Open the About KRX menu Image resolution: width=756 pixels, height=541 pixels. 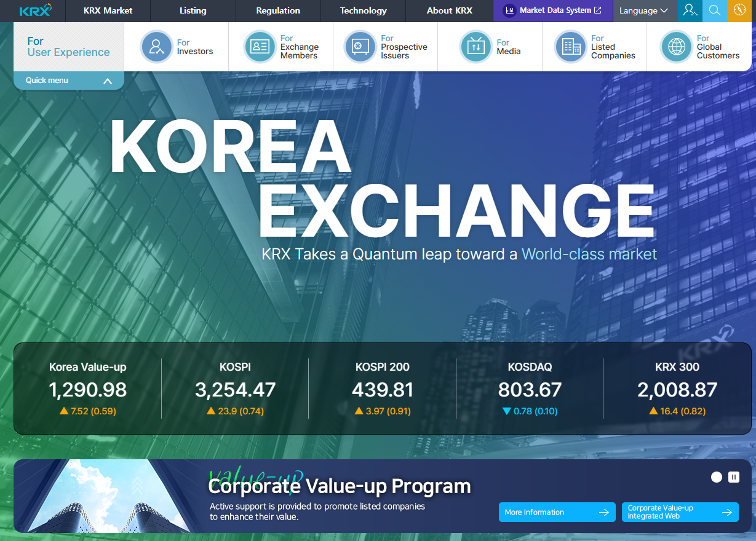coord(450,10)
